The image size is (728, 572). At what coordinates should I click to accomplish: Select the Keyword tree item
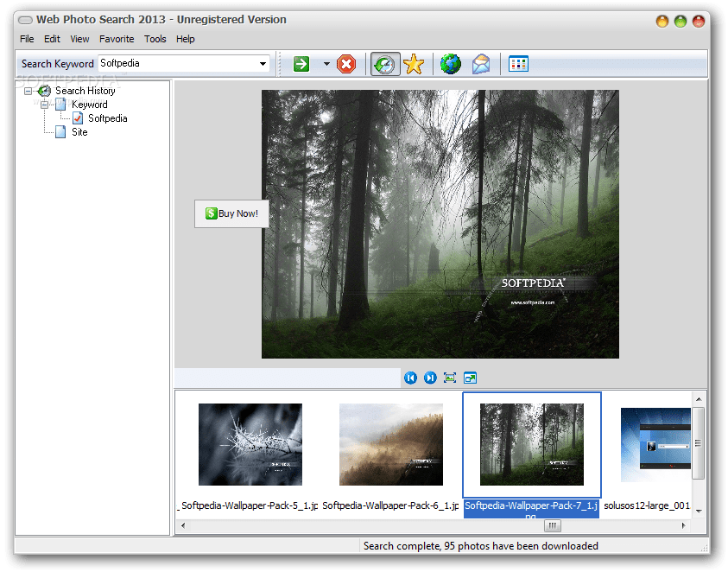[89, 105]
